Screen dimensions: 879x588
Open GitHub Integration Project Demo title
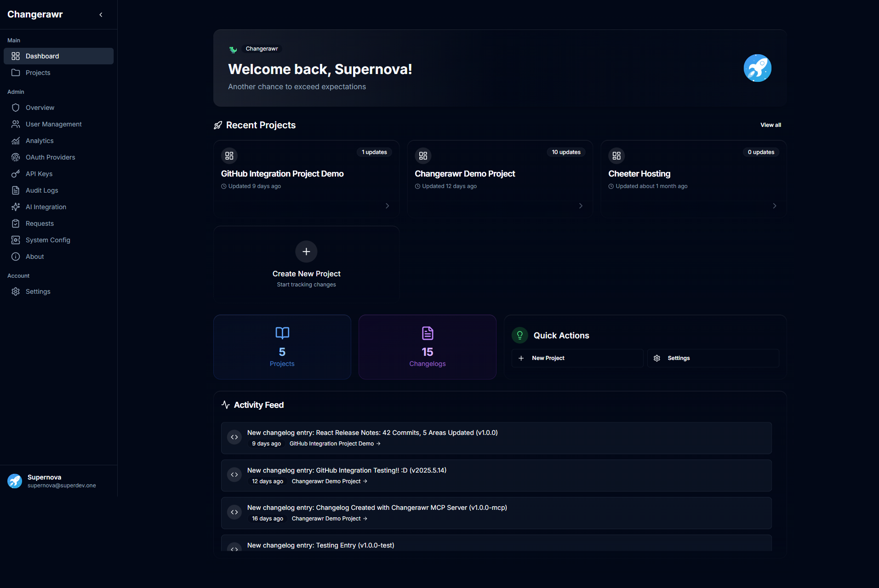(282, 174)
